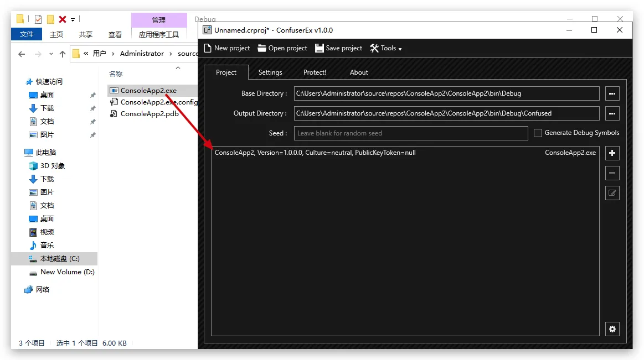644x360 pixels.
Task: Click the plus button to add a module
Action: click(612, 153)
